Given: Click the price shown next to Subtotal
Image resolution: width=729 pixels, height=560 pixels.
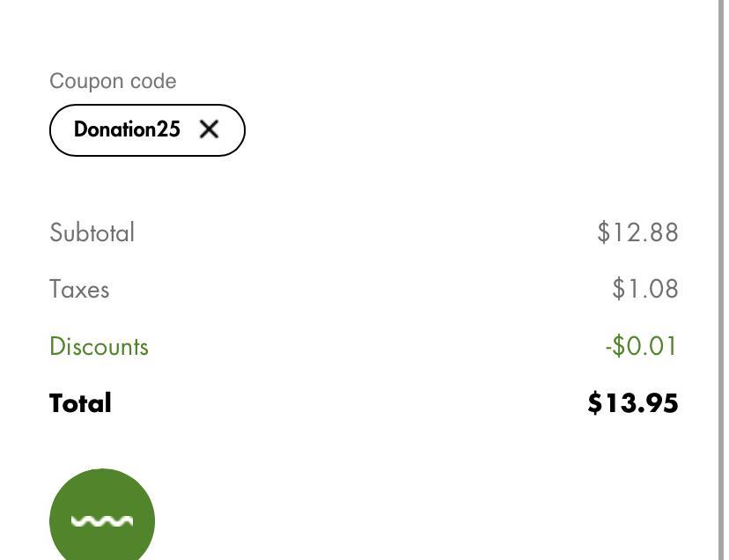Looking at the screenshot, I should (637, 232).
